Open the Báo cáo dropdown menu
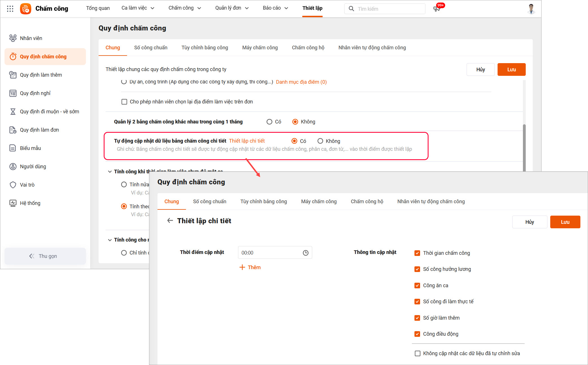The height and width of the screenshot is (365, 588). (275, 8)
